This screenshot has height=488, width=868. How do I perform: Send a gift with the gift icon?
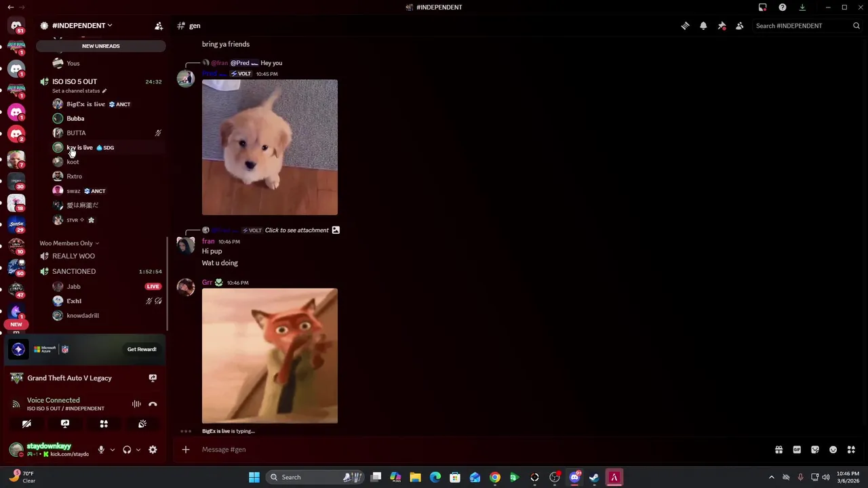[x=778, y=449]
